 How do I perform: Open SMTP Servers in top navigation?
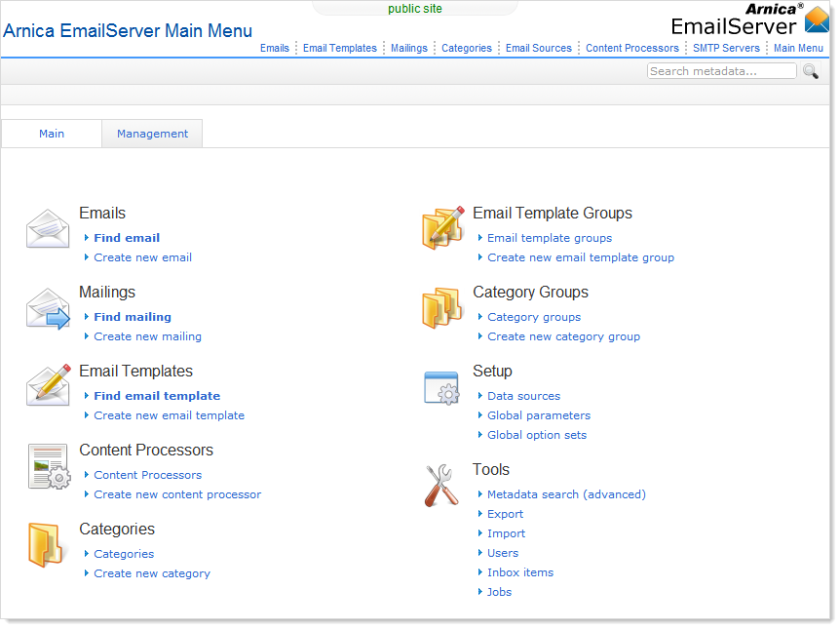[726, 48]
